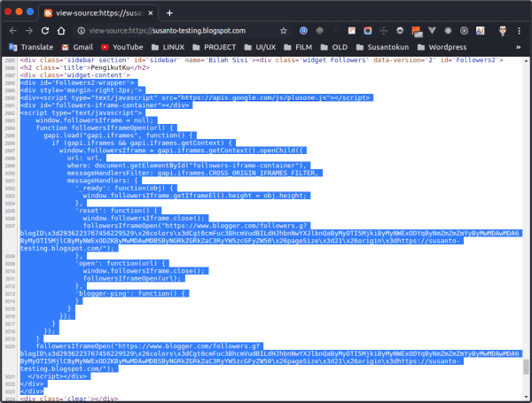Click the scrollbar down arrow
The height and width of the screenshot is (403, 532).
tap(526, 397)
